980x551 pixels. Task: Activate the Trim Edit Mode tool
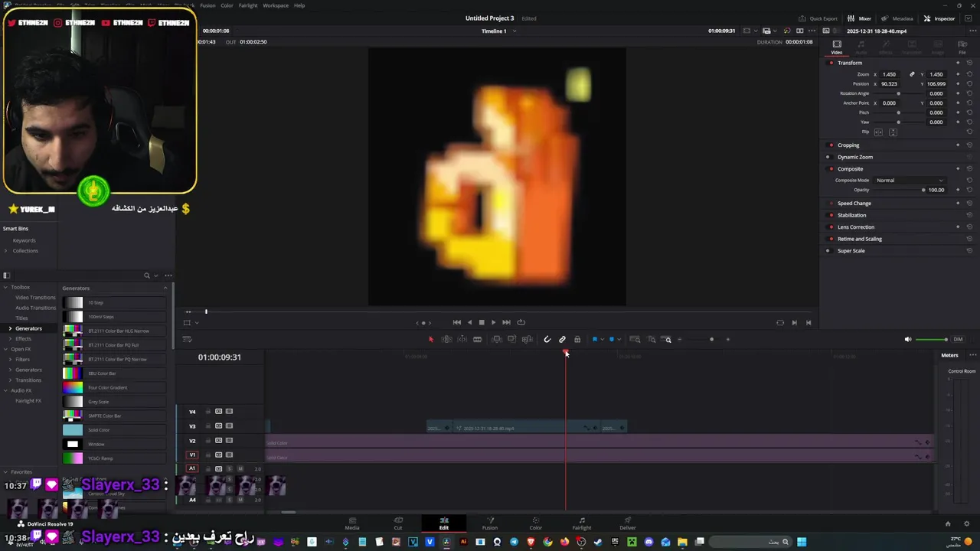(x=446, y=339)
